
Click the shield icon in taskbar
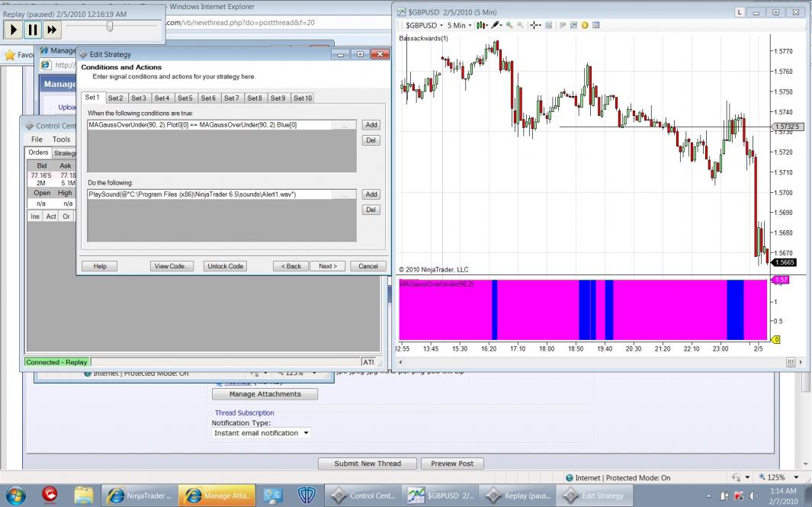coord(307,496)
